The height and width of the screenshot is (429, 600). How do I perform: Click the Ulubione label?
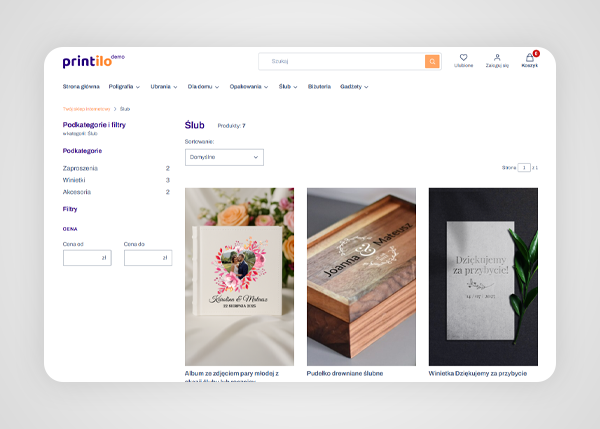[x=463, y=65]
